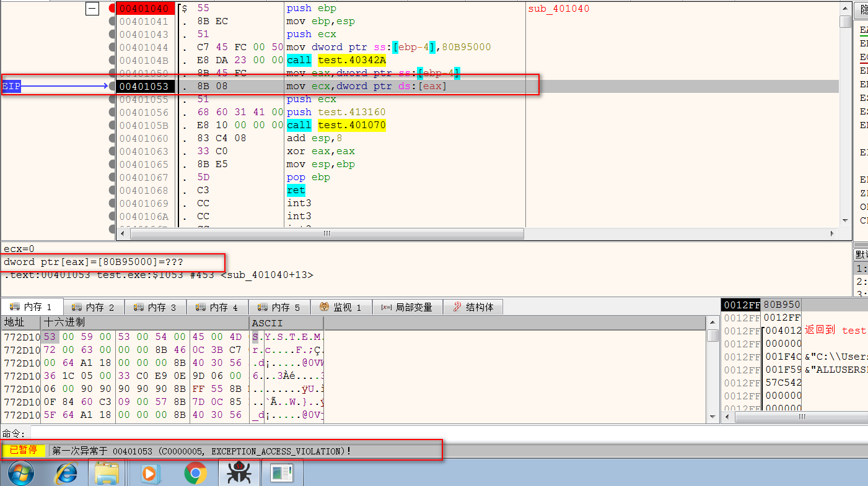Switch to the 内存 5 tab
868x486 pixels.
[x=279, y=306]
